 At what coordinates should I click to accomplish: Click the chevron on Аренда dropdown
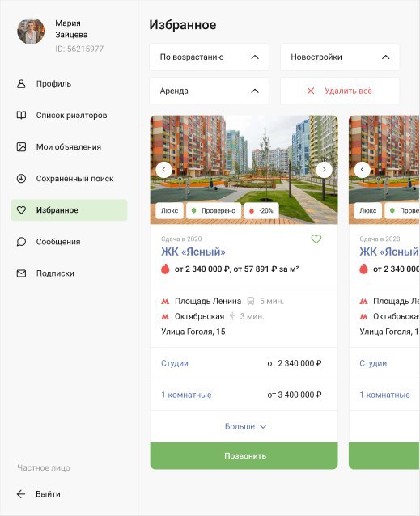point(255,91)
